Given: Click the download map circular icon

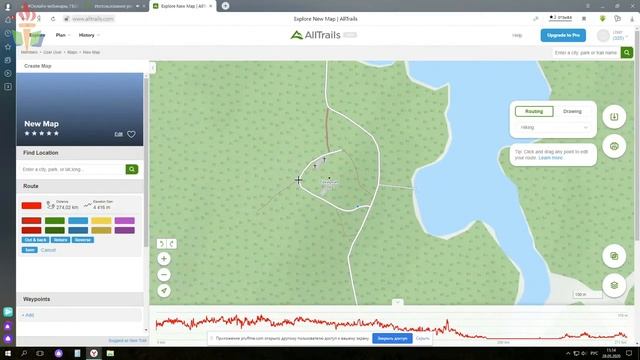Looking at the screenshot, I should point(614,117).
